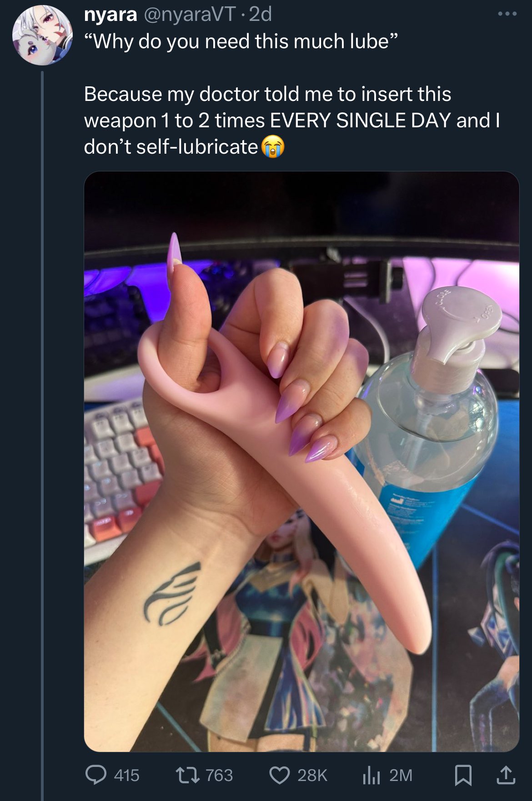532x801 pixels.
Task: Like the post with the heart icon
Action: click(280, 775)
